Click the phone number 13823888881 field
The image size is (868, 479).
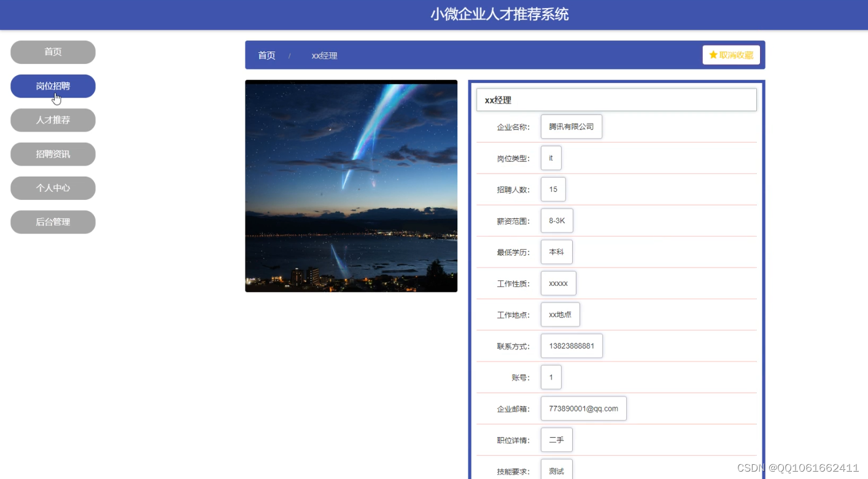pos(571,345)
